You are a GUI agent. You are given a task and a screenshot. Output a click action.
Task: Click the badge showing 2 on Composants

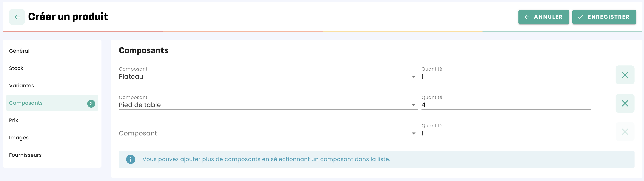pyautogui.click(x=91, y=103)
